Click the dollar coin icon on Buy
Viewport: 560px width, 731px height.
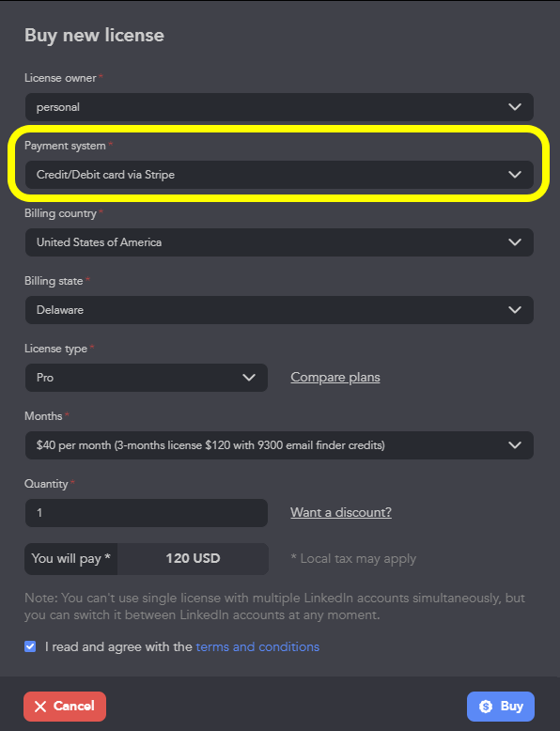486,707
